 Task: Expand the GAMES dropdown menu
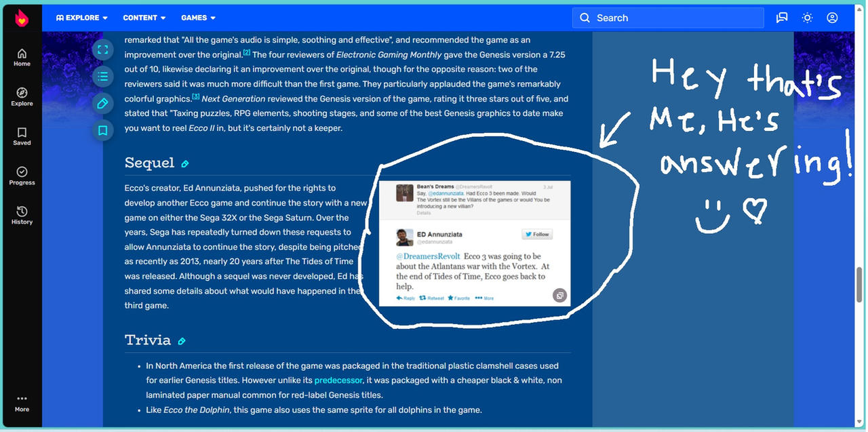[x=199, y=18]
